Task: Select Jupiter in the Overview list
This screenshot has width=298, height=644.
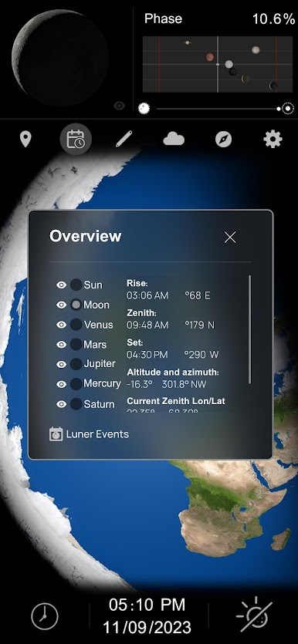Action: point(93,364)
